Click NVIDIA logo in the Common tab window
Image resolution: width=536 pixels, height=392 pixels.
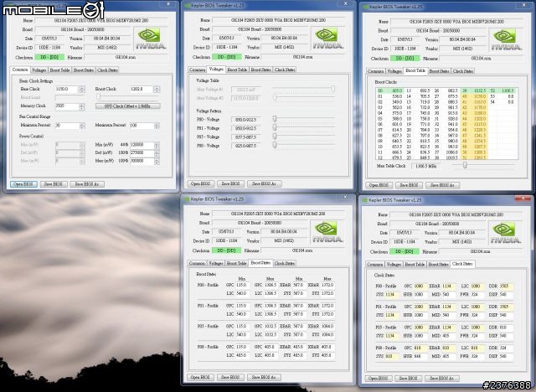(x=151, y=39)
